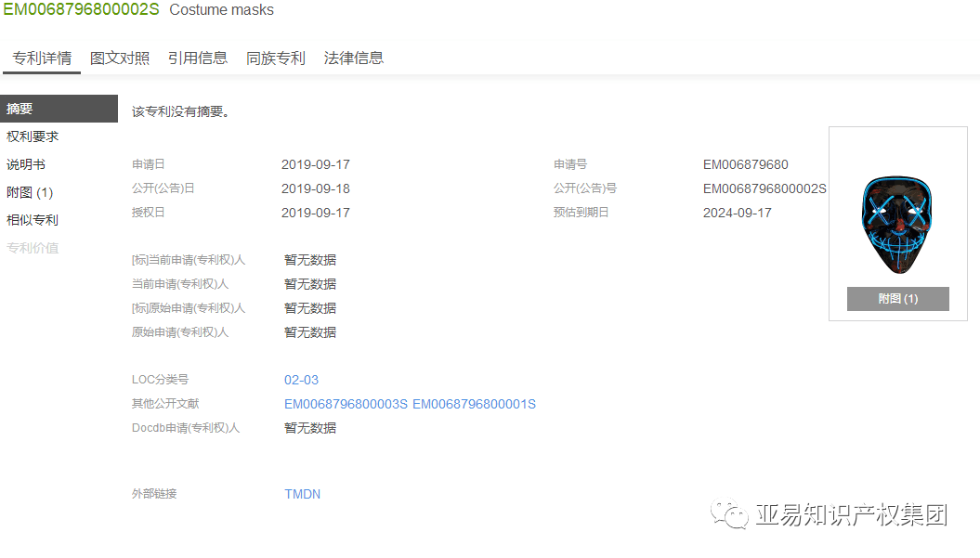980x558 pixels.
Task: Click the 亚易知识产权集团 watermark text
Action: (851, 514)
